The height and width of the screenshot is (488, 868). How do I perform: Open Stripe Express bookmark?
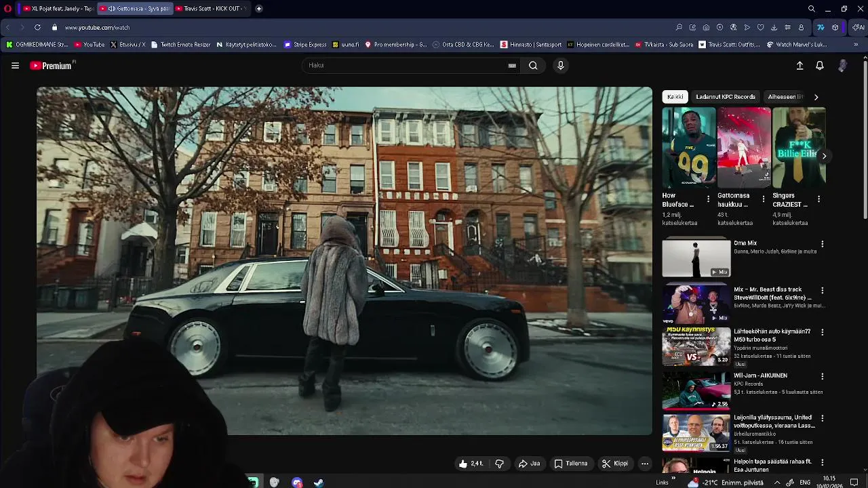[x=305, y=45]
